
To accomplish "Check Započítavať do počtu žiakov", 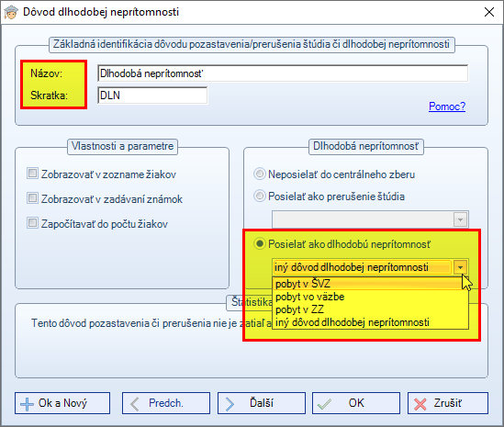I will click(32, 223).
